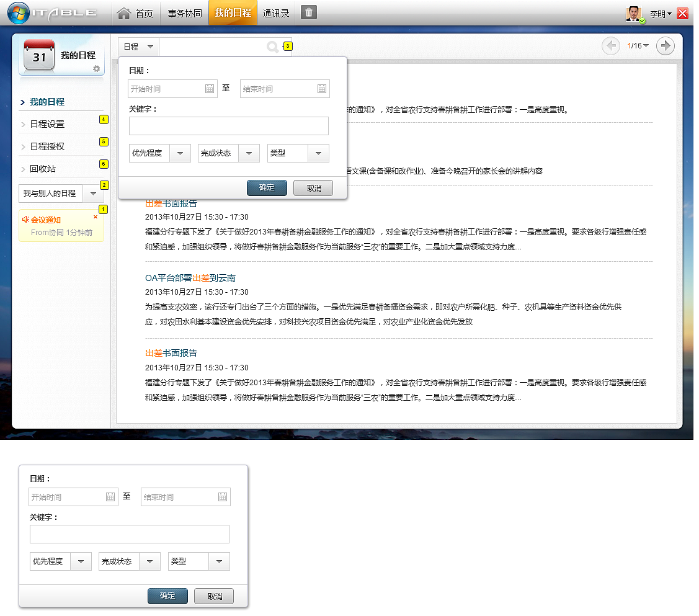Go to previous page with left arrow
The width and height of the screenshot is (699, 616).
611,46
